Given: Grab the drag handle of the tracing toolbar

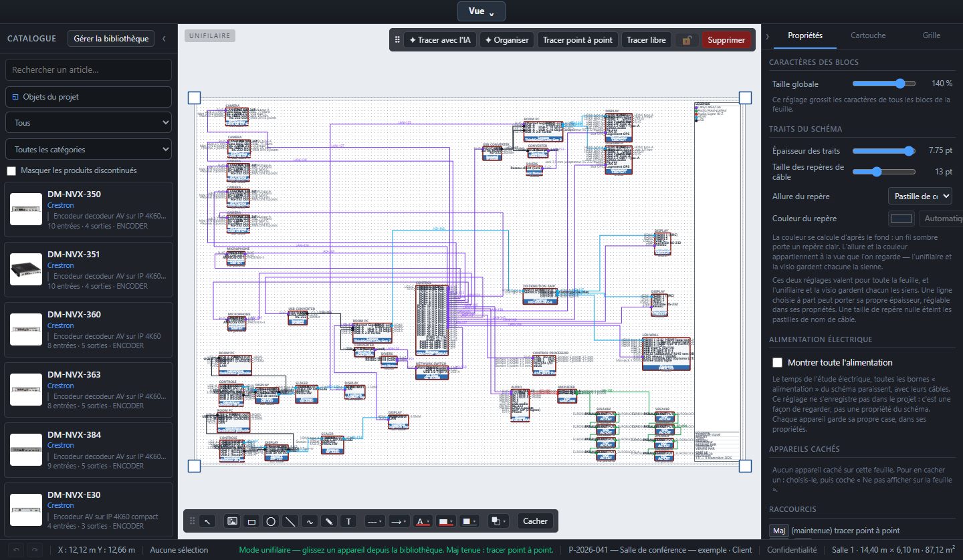Looking at the screenshot, I should (397, 40).
